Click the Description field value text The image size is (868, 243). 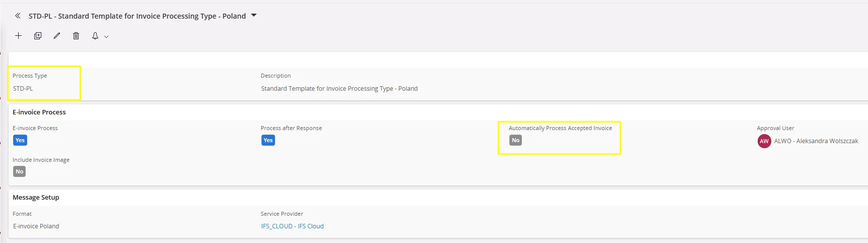point(339,88)
